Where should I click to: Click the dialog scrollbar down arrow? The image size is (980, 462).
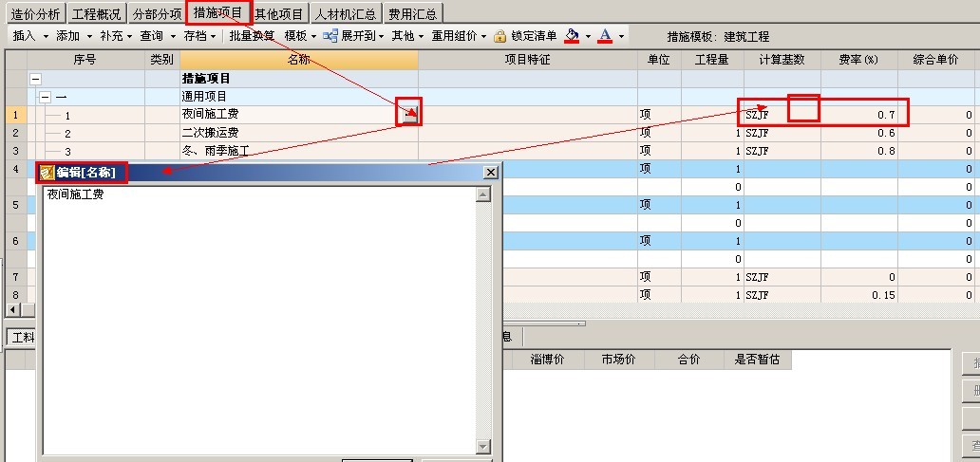(x=483, y=447)
